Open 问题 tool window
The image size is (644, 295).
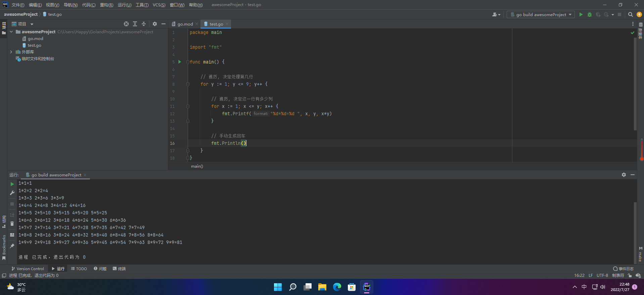(x=100, y=269)
